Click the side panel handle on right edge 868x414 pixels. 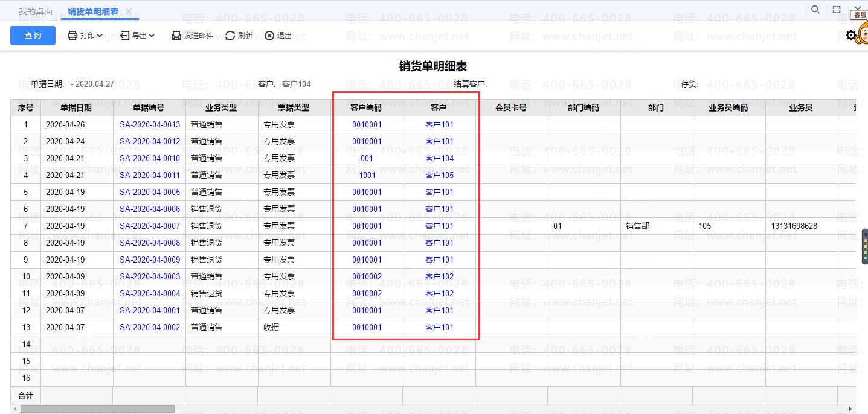pyautogui.click(x=865, y=246)
